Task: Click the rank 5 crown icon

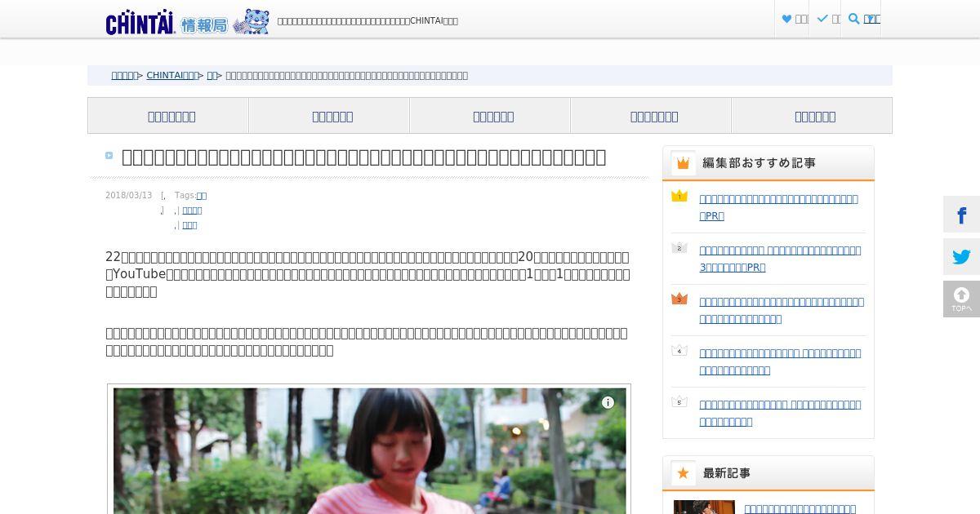Action: pyautogui.click(x=679, y=401)
